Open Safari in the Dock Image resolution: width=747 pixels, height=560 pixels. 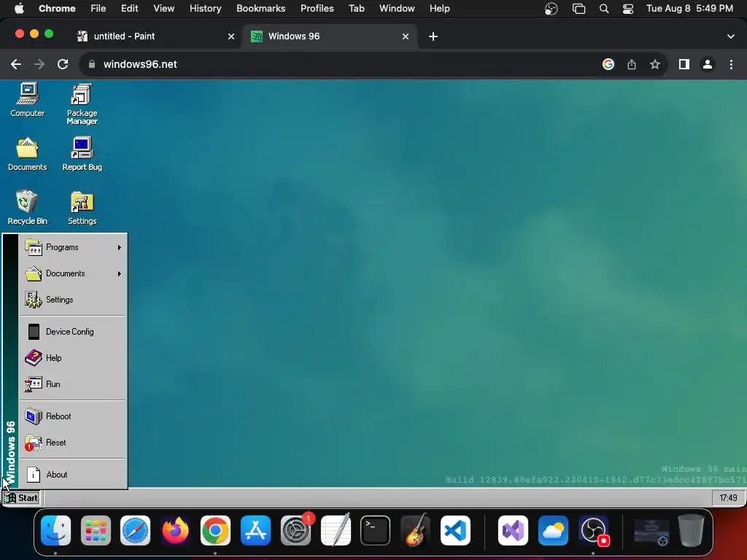coord(135,531)
